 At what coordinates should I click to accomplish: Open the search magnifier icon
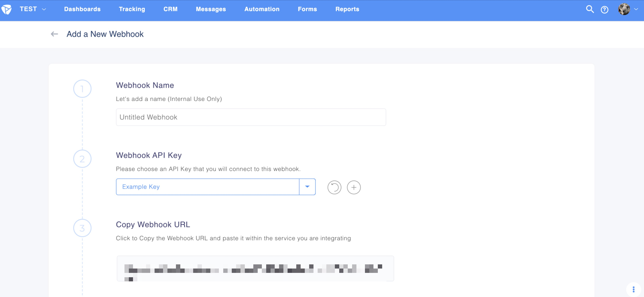(x=590, y=9)
